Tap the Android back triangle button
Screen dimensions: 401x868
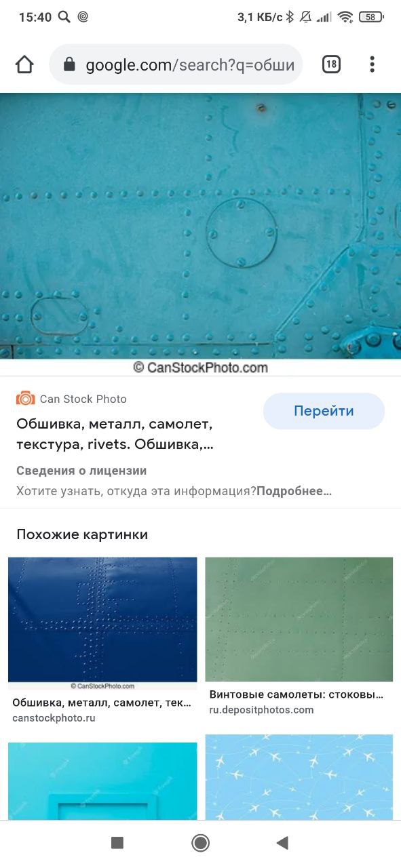coord(282,843)
